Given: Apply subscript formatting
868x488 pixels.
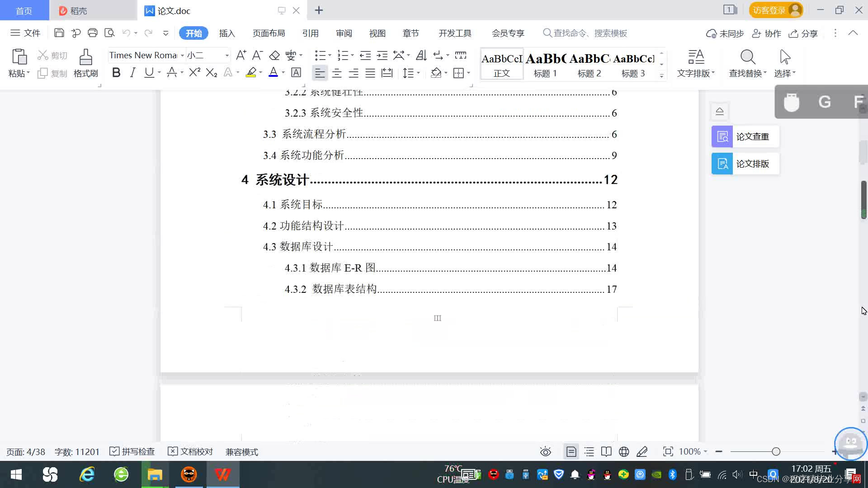Looking at the screenshot, I should pyautogui.click(x=212, y=73).
